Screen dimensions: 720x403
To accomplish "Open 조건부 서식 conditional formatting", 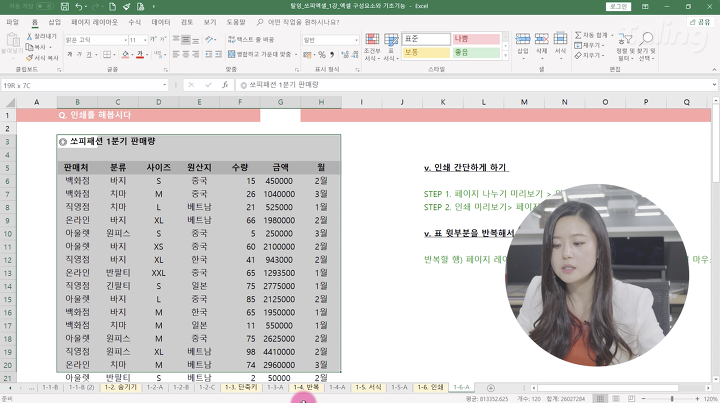I will coord(372,47).
